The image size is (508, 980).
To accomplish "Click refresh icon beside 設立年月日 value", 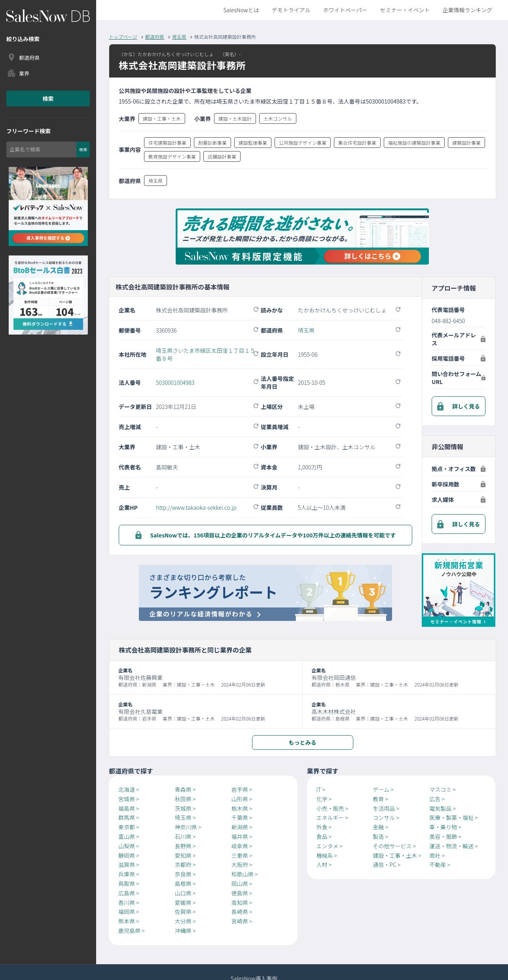I will 398,354.
